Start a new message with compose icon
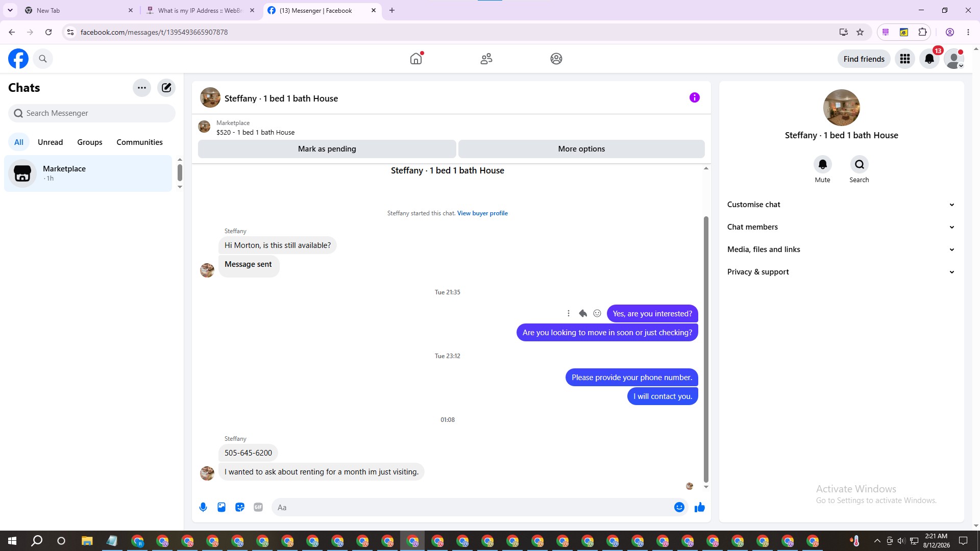Viewport: 980px width, 551px height. click(x=166, y=88)
